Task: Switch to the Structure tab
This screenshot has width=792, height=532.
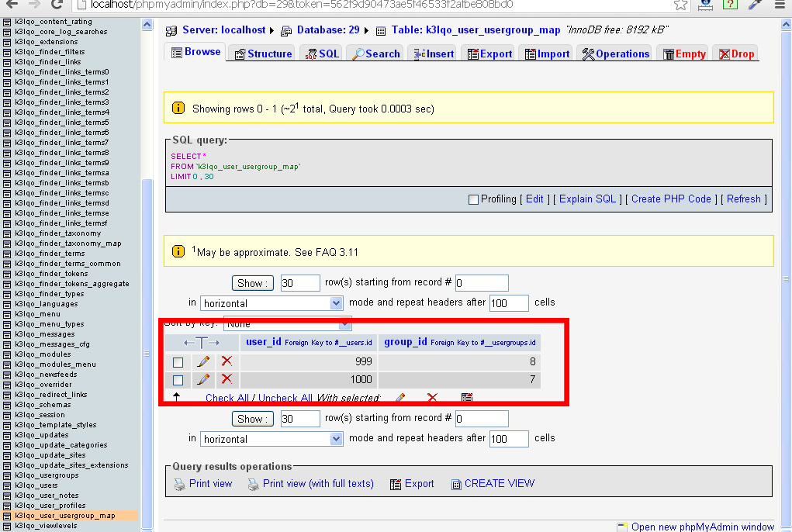Action: pos(262,54)
